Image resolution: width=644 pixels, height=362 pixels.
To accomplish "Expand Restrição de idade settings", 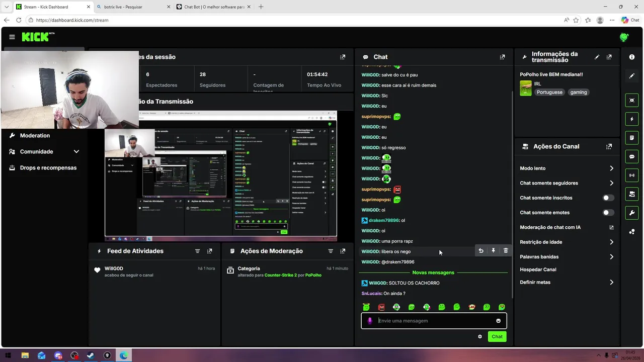I will click(612, 242).
